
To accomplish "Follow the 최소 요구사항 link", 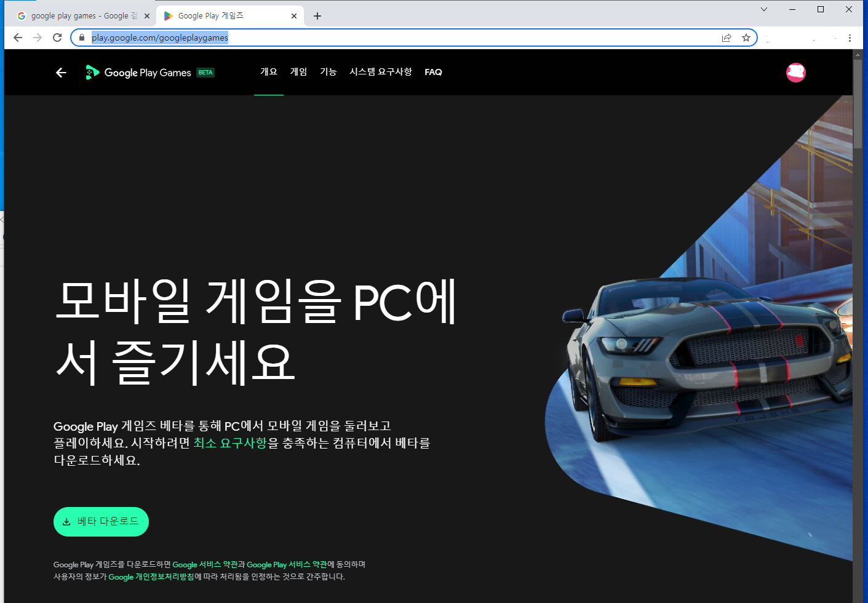I will [230, 443].
